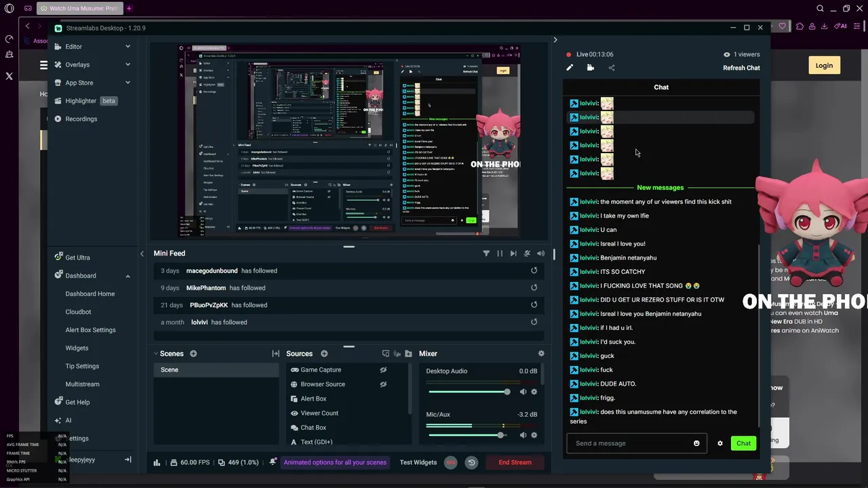Open performance stats bar-chart icon

[x=157, y=462]
